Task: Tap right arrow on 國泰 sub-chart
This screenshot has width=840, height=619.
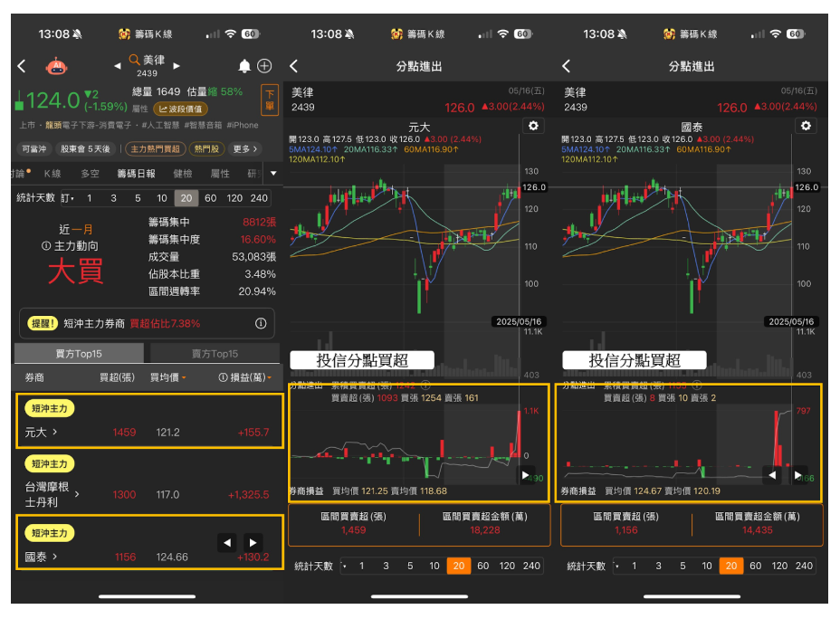Action: pos(797,475)
